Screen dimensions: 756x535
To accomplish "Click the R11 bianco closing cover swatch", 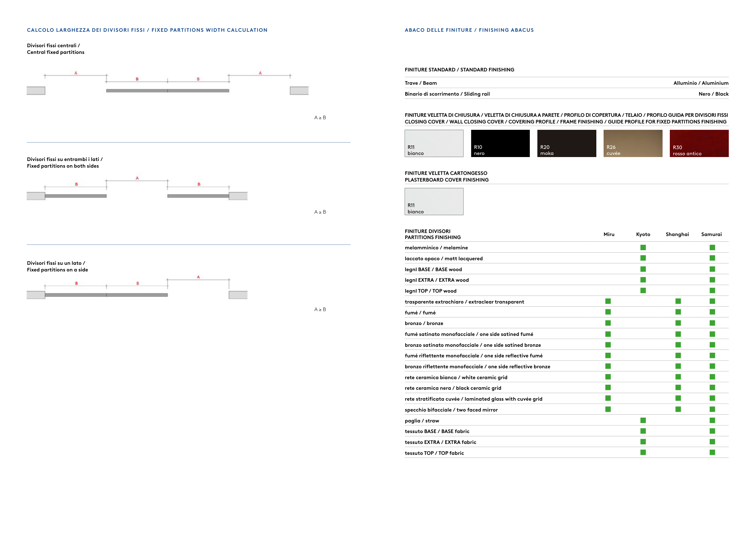I will 434,143.
